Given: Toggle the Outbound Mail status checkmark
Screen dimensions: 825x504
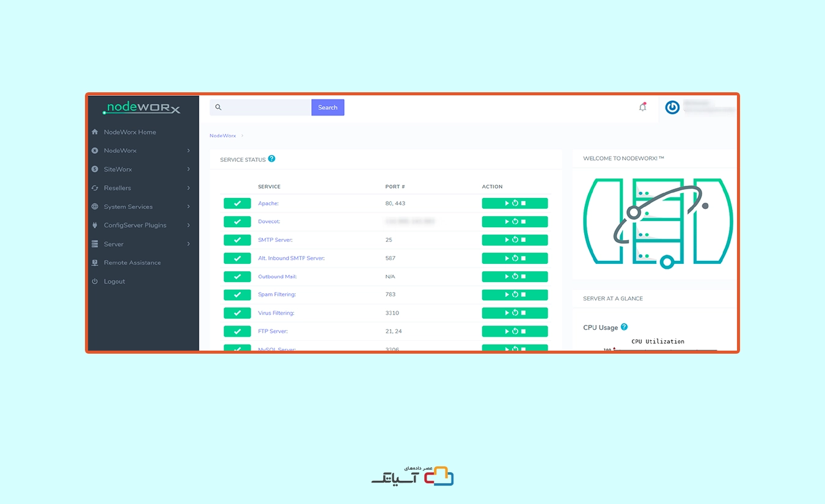Looking at the screenshot, I should pos(237,277).
